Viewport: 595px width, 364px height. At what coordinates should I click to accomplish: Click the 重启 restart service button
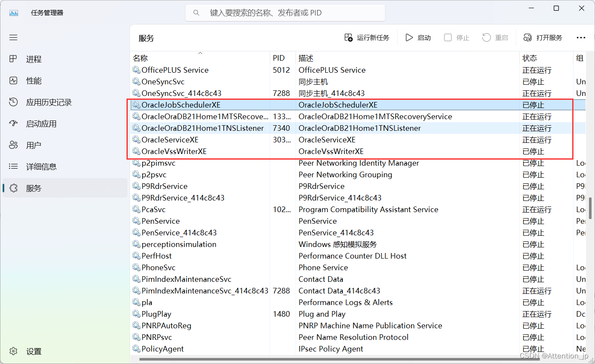coord(495,37)
